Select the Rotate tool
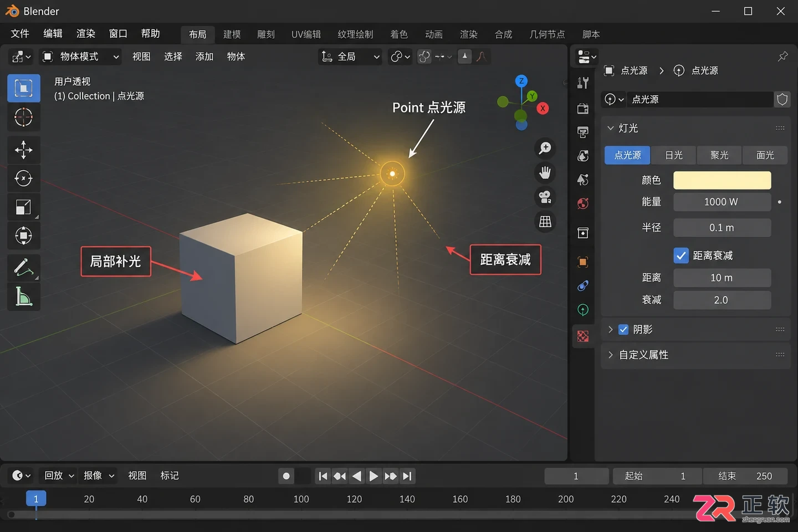The height and width of the screenshot is (532, 798). [23, 178]
